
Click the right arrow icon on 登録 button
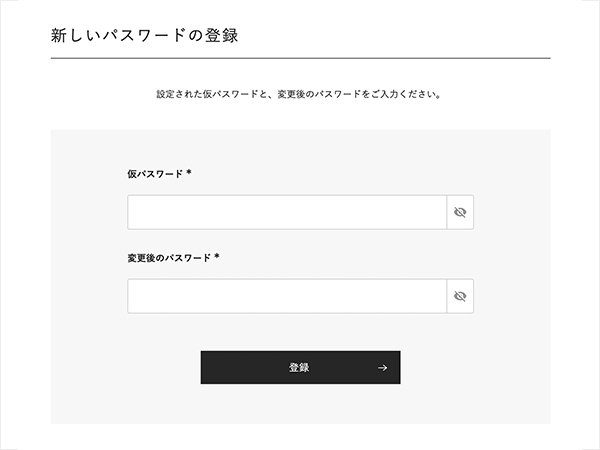pos(382,367)
